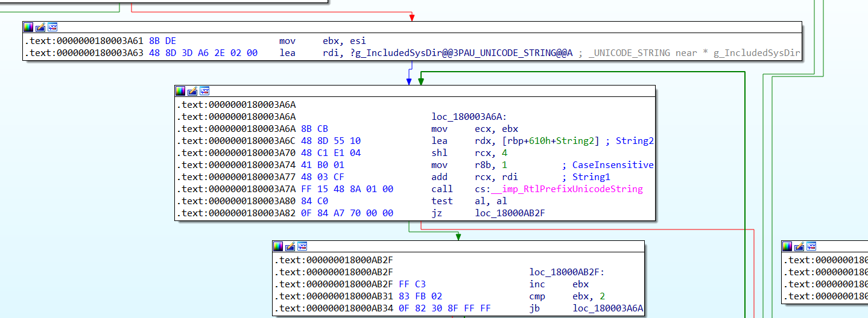Screen dimensions: 868x318
Task: Click pencil edit icon on loc_180003A6A block
Action: [x=192, y=91]
